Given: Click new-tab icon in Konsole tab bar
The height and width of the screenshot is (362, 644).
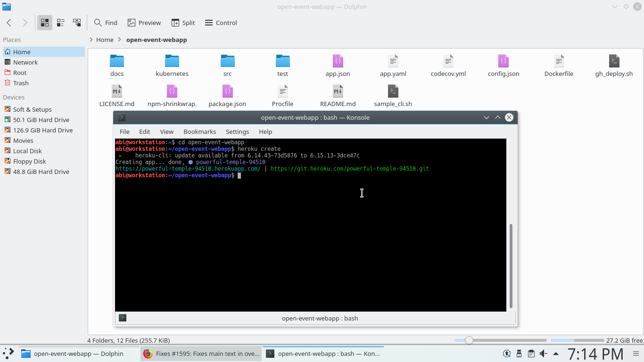Looking at the screenshot, I should tap(123, 318).
